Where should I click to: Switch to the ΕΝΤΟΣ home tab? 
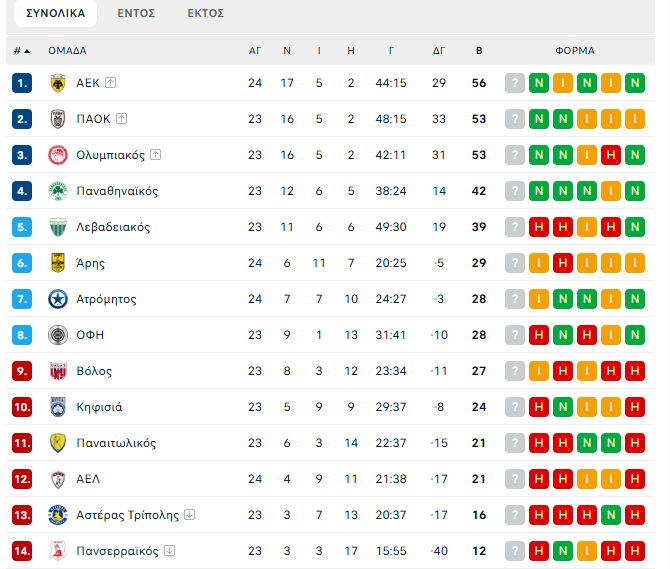[x=136, y=14]
